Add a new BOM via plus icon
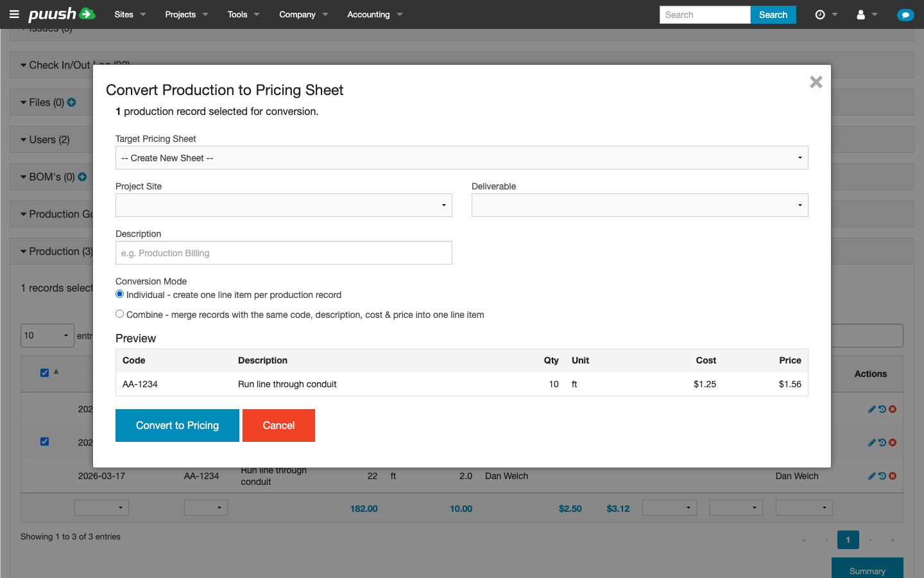This screenshot has height=578, width=924. point(82,177)
